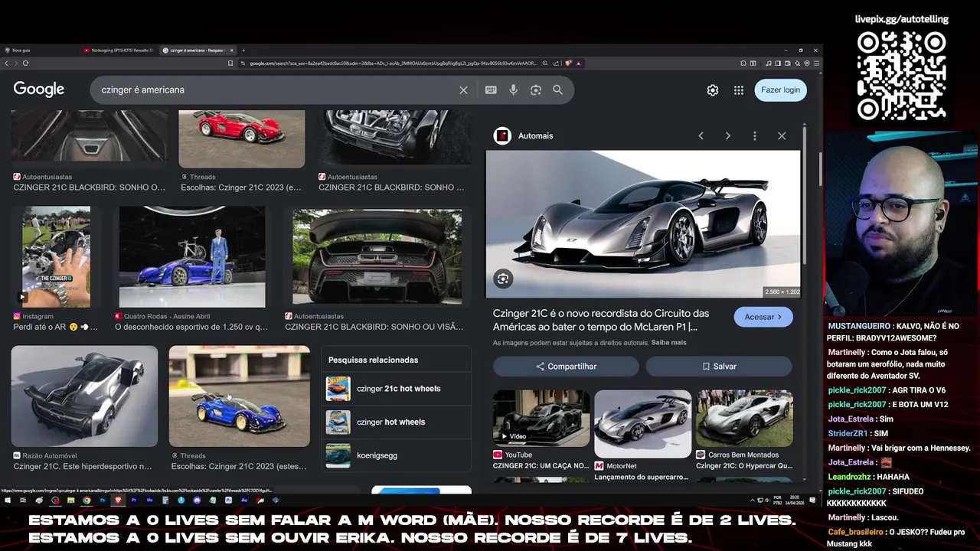
Task: Open a new browser tab with plus
Action: (x=243, y=51)
